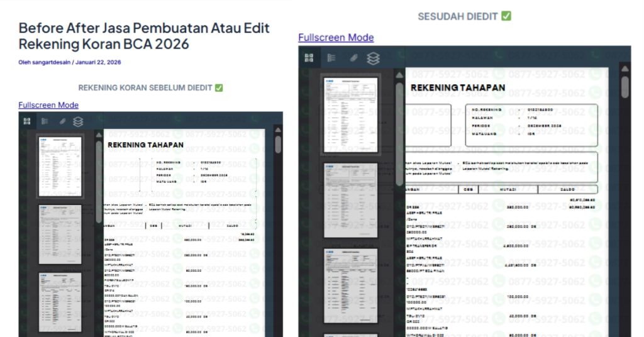The image size is (644, 337).
Task: Select page 2 thumbnail in right viewer
Action: click(350, 200)
